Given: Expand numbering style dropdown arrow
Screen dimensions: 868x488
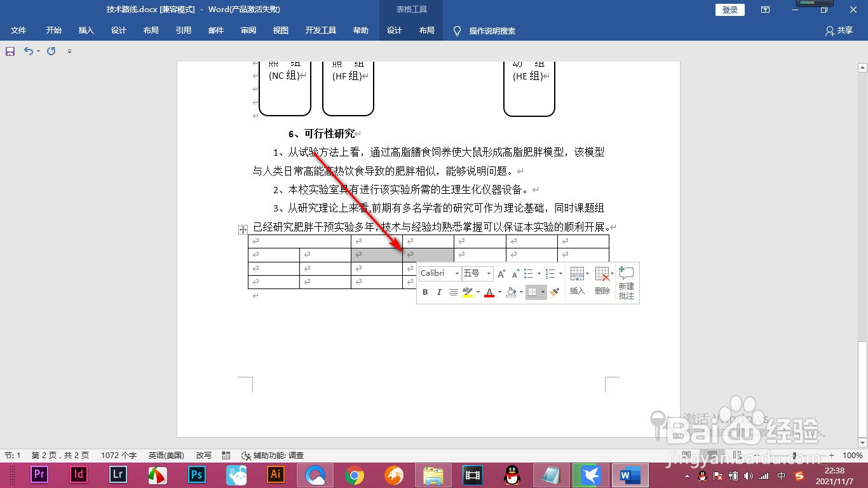Looking at the screenshot, I should [560, 274].
